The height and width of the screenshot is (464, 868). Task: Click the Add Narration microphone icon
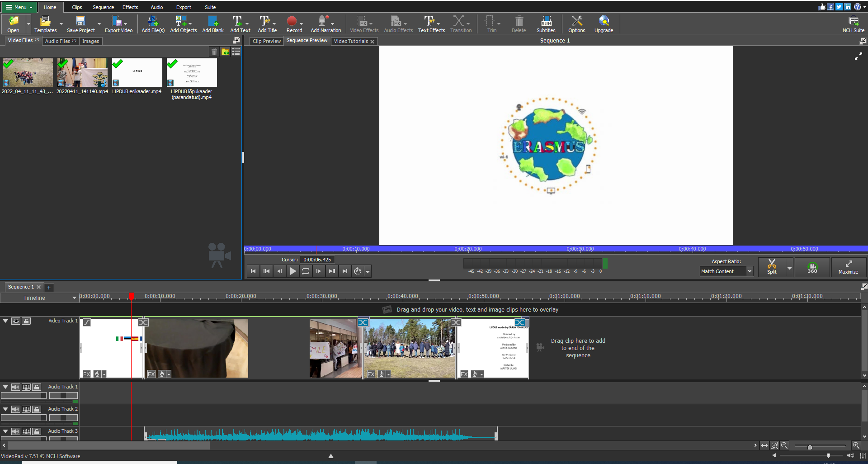pos(322,21)
